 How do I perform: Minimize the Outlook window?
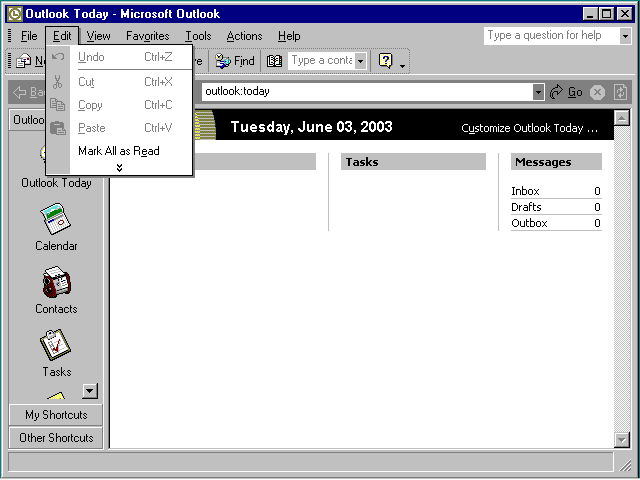coord(589,14)
